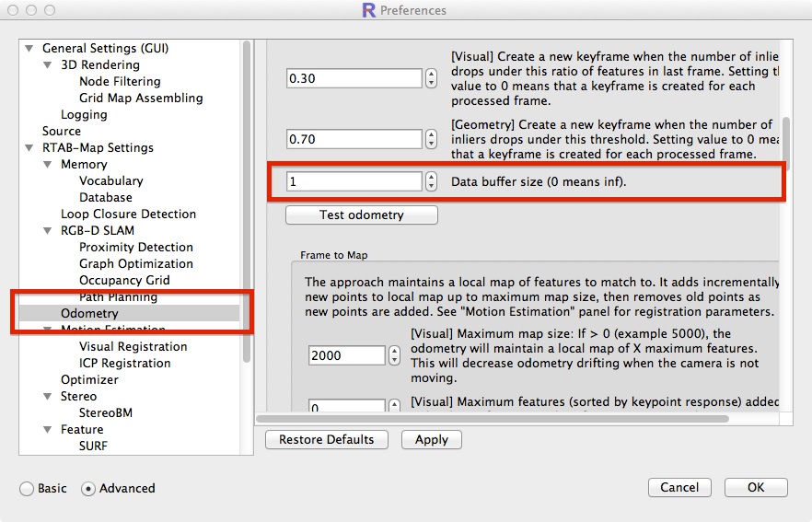
Task: Click the horizontal scrollbar in settings panel
Action: click(x=493, y=419)
